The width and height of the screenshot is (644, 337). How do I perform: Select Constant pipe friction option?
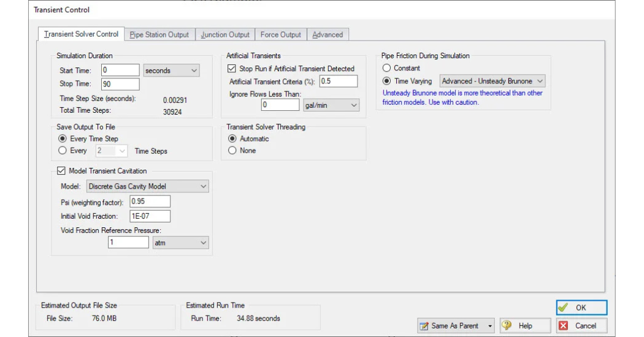coord(386,68)
